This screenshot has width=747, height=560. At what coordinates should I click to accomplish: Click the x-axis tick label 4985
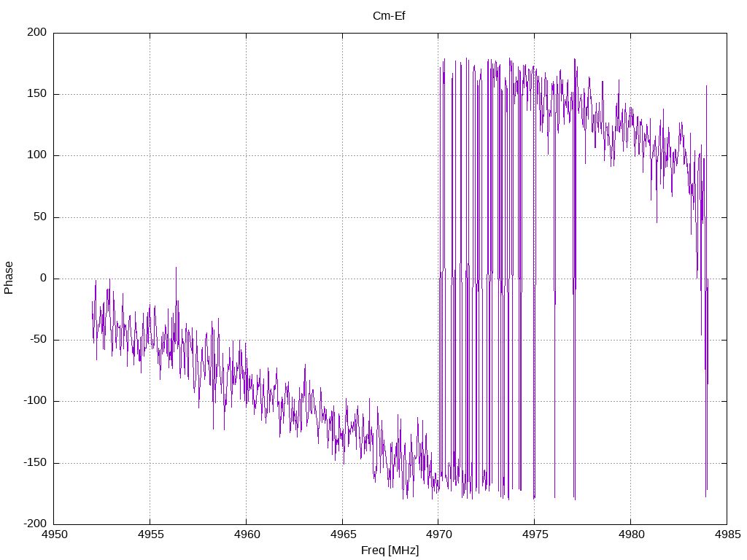click(x=727, y=534)
